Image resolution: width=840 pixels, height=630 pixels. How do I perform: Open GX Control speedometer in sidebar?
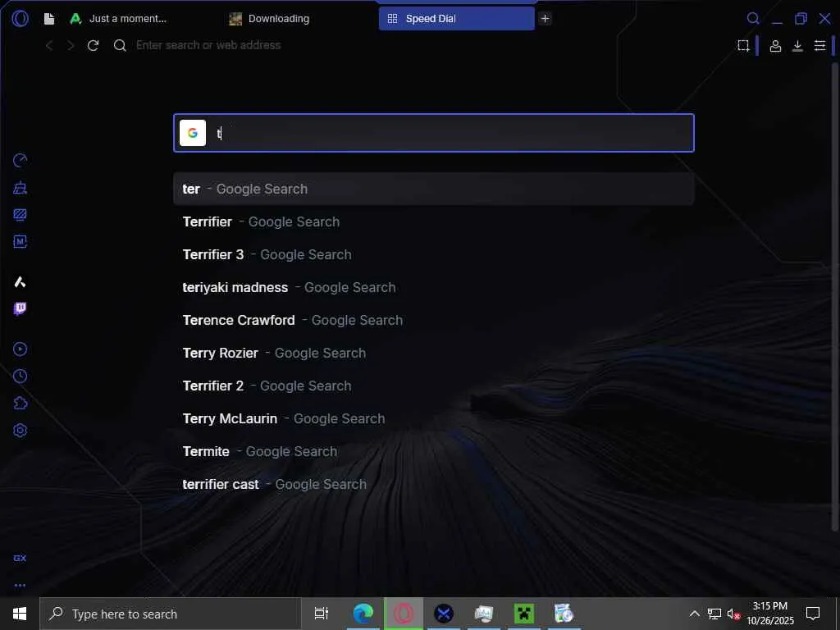20,160
